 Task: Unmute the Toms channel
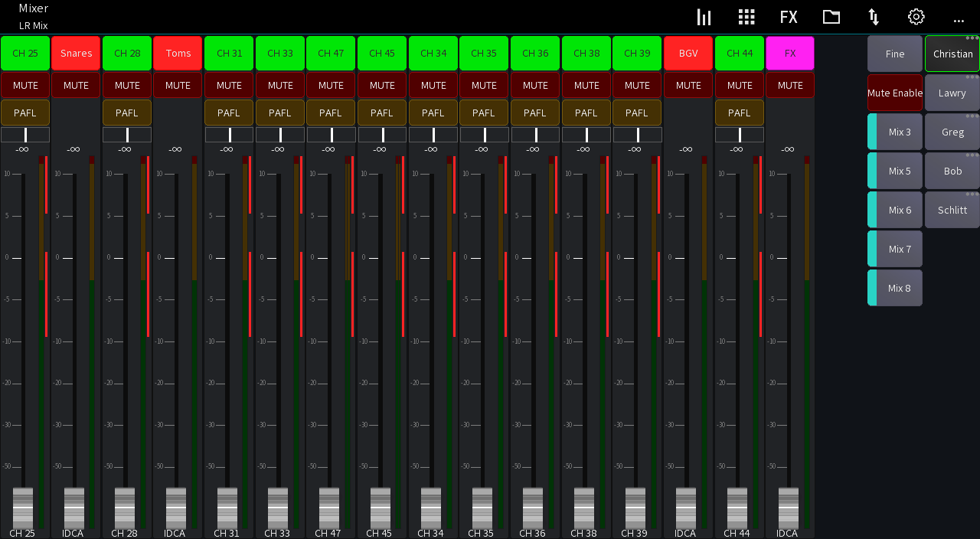coord(178,85)
